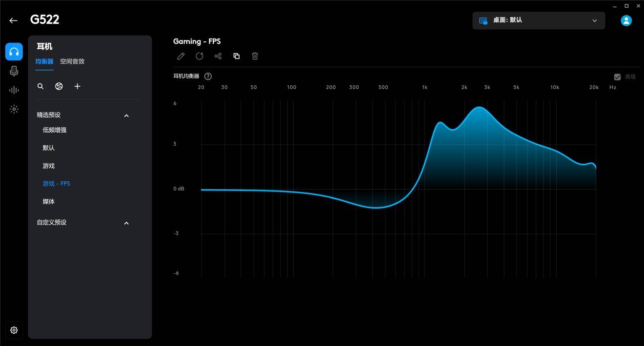
Task: Open the 桌面: 默认 profile dropdown
Action: pyautogui.click(x=539, y=20)
